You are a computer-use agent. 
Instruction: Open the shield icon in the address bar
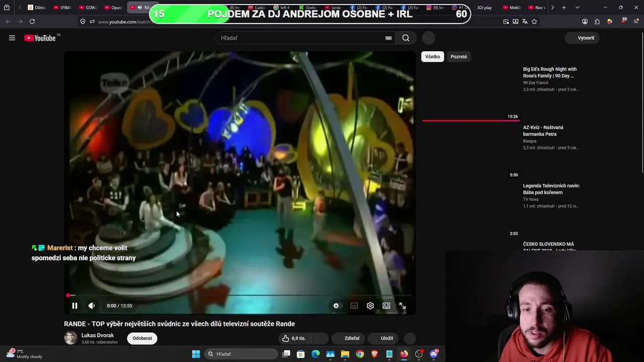click(x=83, y=22)
